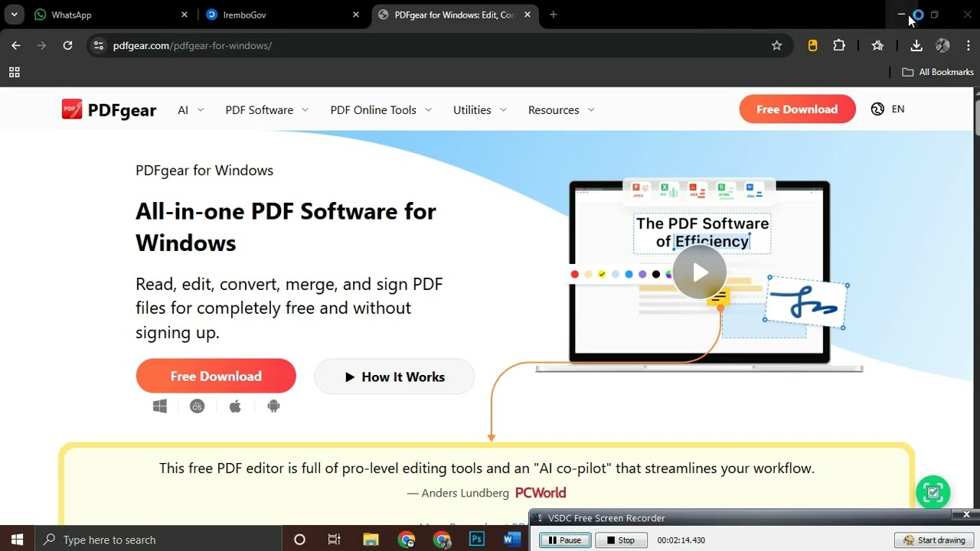
Task: Open the Chrome apps grid icon
Action: coord(14,72)
